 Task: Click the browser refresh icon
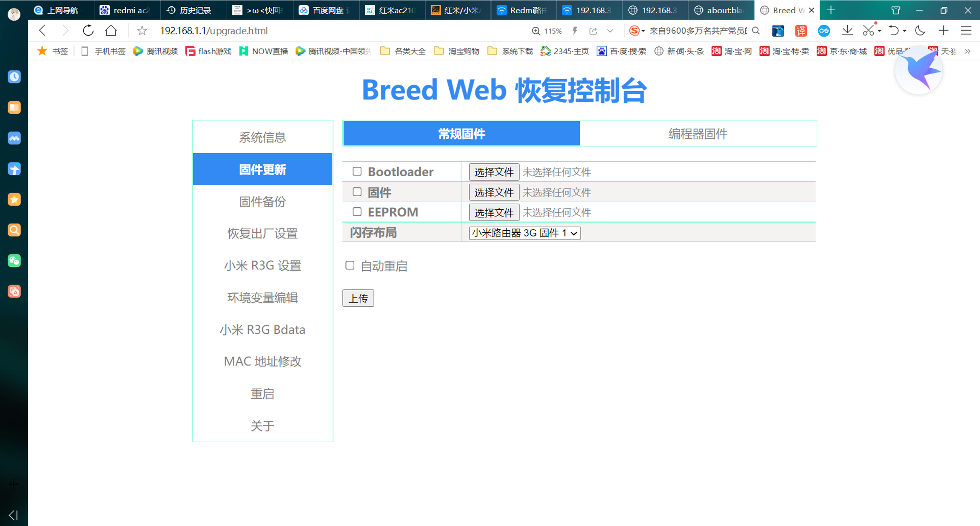click(88, 31)
